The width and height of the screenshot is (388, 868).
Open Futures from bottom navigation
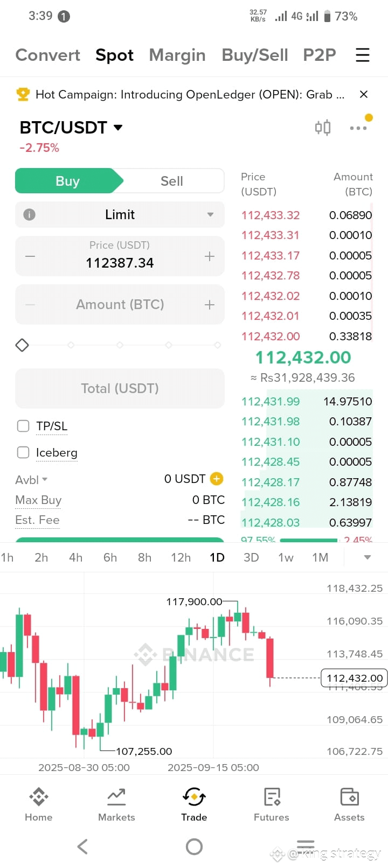[272, 804]
